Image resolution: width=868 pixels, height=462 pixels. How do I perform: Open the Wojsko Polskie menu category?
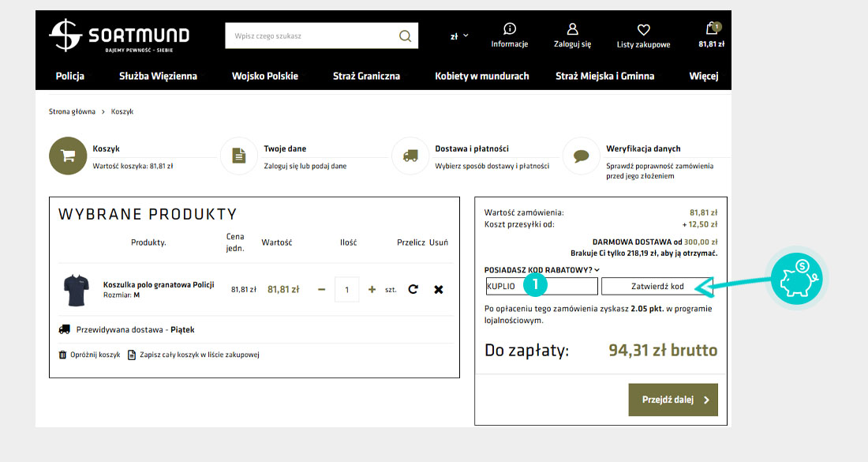click(265, 76)
